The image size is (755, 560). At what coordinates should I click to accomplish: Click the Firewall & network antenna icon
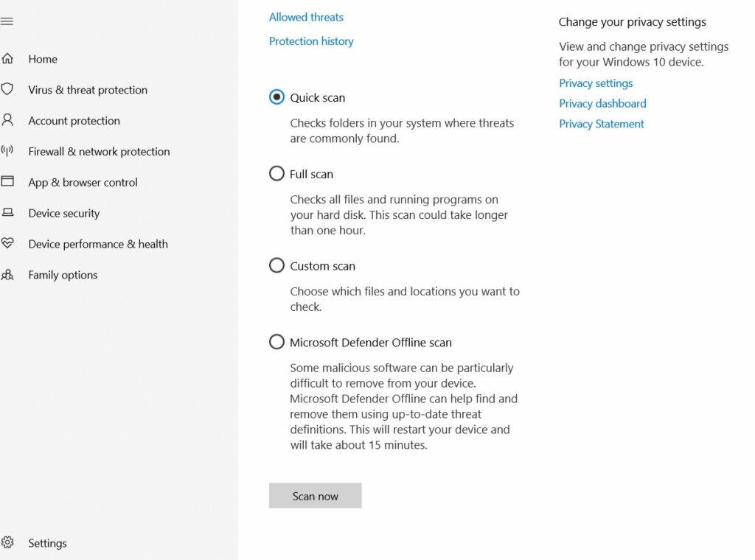tap(7, 151)
